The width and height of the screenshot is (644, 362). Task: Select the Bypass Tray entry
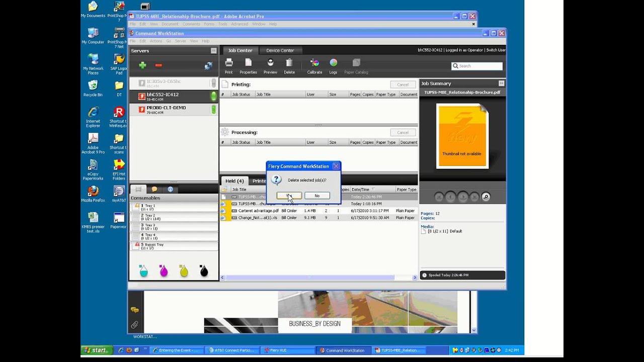coord(174,246)
